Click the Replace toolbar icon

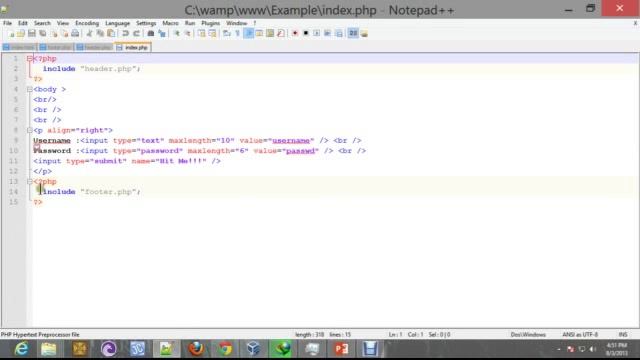(162, 33)
